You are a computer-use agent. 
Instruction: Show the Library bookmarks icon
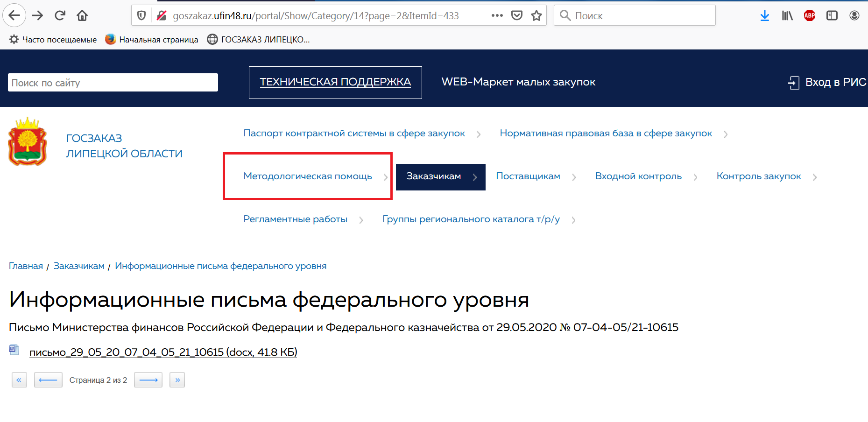pos(787,15)
